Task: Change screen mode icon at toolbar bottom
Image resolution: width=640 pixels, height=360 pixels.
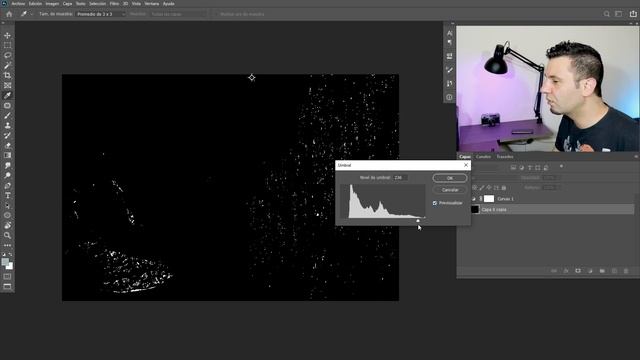Action: pyautogui.click(x=7, y=287)
